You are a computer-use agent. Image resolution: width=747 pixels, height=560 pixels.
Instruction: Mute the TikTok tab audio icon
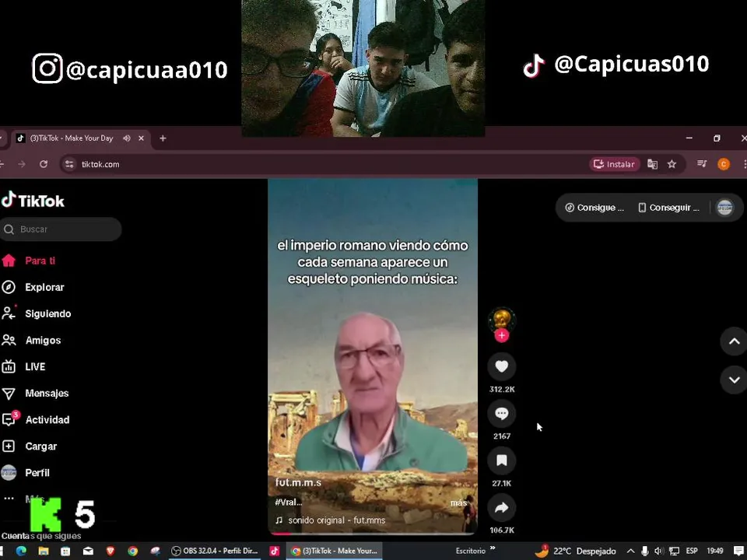click(x=127, y=138)
